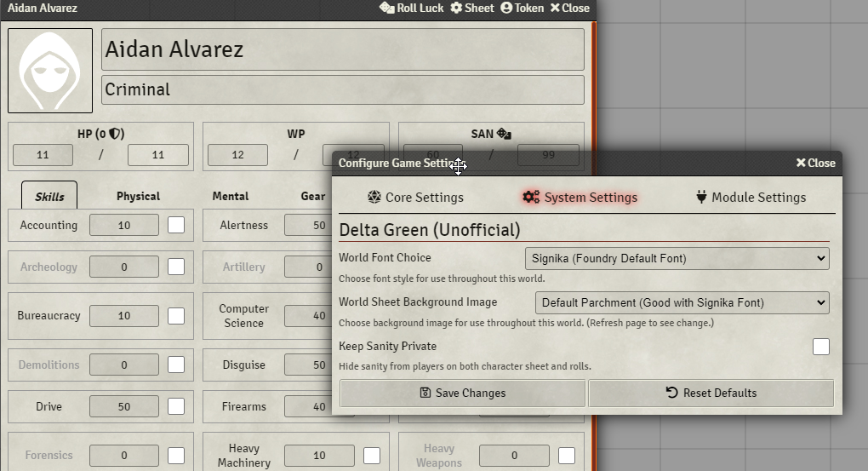868x471 pixels.
Task: Click the Configure Game Settings title bar
Action: 587,163
